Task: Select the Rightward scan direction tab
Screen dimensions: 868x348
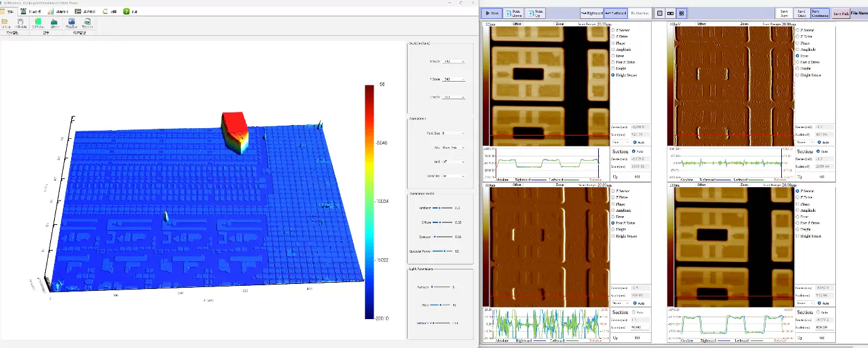Action: coord(591,13)
